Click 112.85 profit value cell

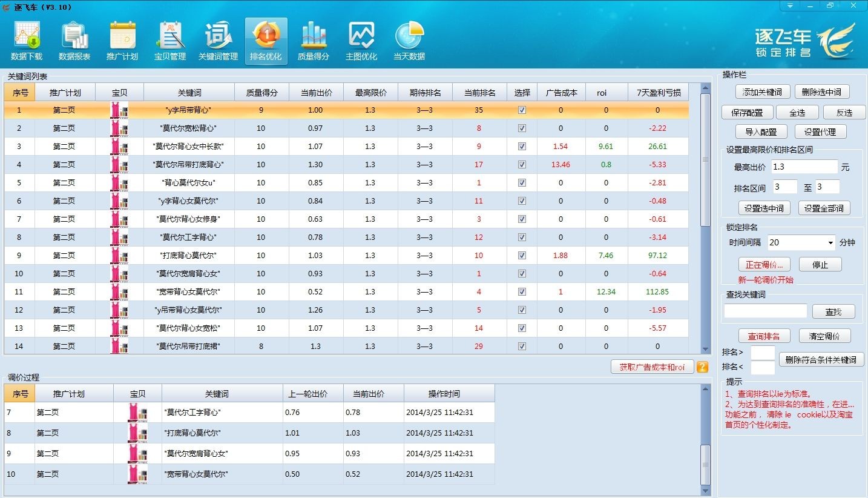658,292
